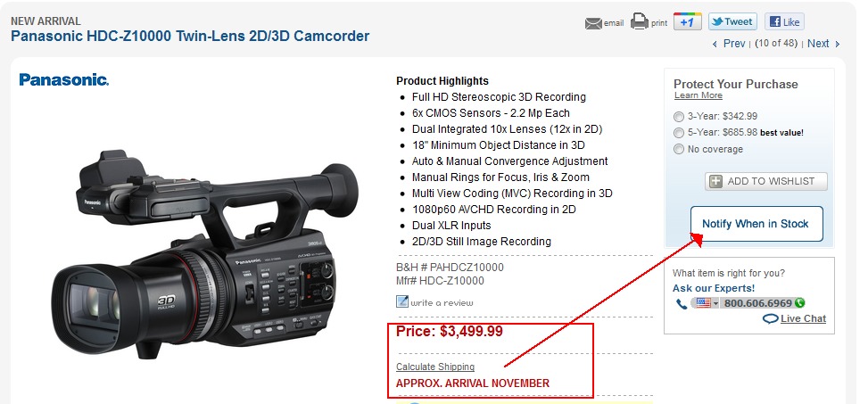Click the printer icon to print
This screenshot has width=868, height=404.
click(x=639, y=21)
